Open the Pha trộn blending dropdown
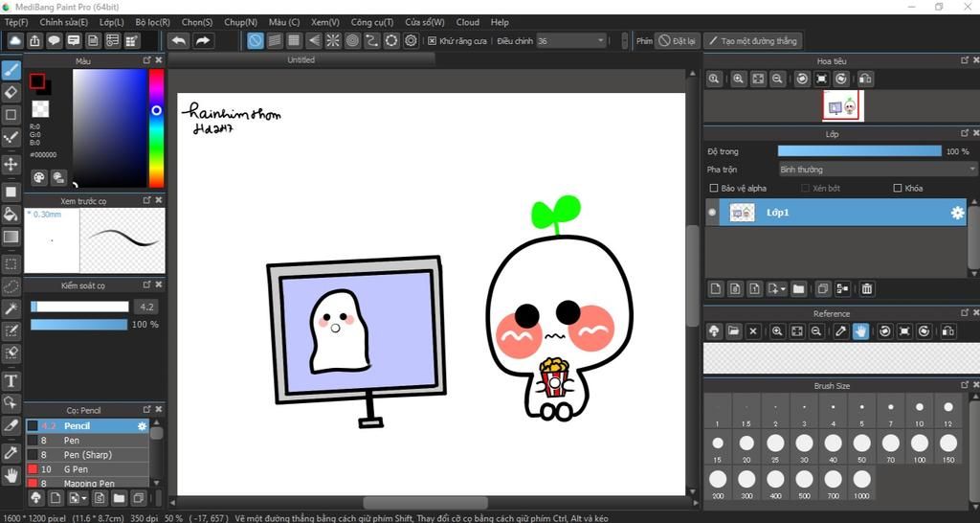Viewport: 980px width, 523px height. [x=878, y=170]
